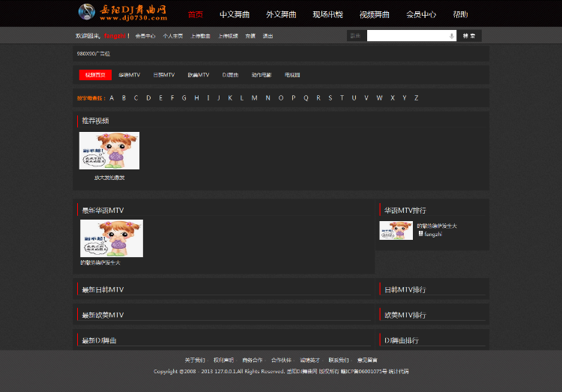This screenshot has width=562, height=392.
Task: Filter videos by letter Q
Action: click(x=306, y=98)
